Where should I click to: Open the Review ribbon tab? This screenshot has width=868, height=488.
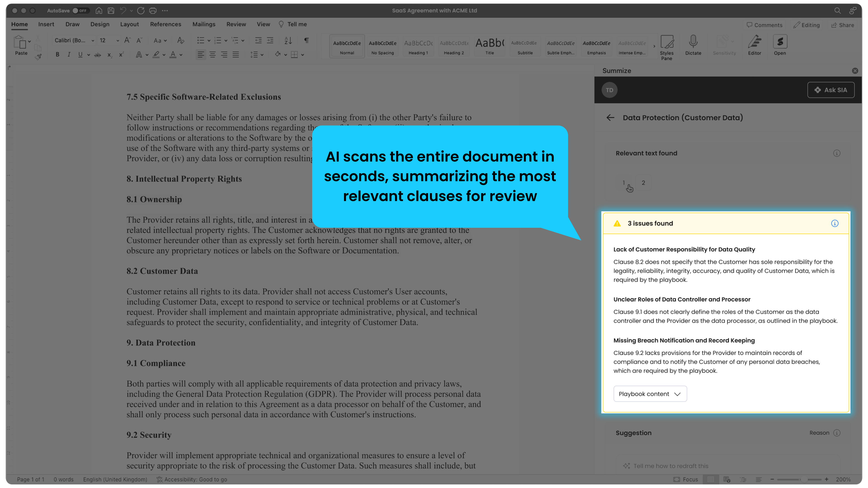click(x=236, y=24)
